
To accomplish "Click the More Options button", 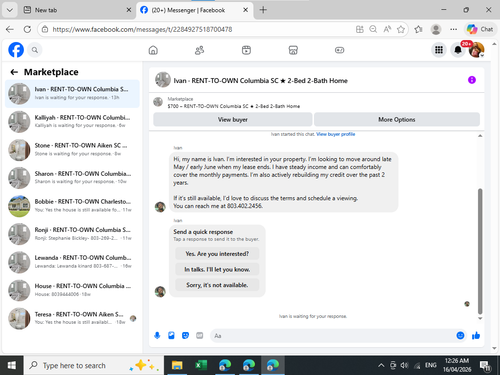I will tap(397, 119).
